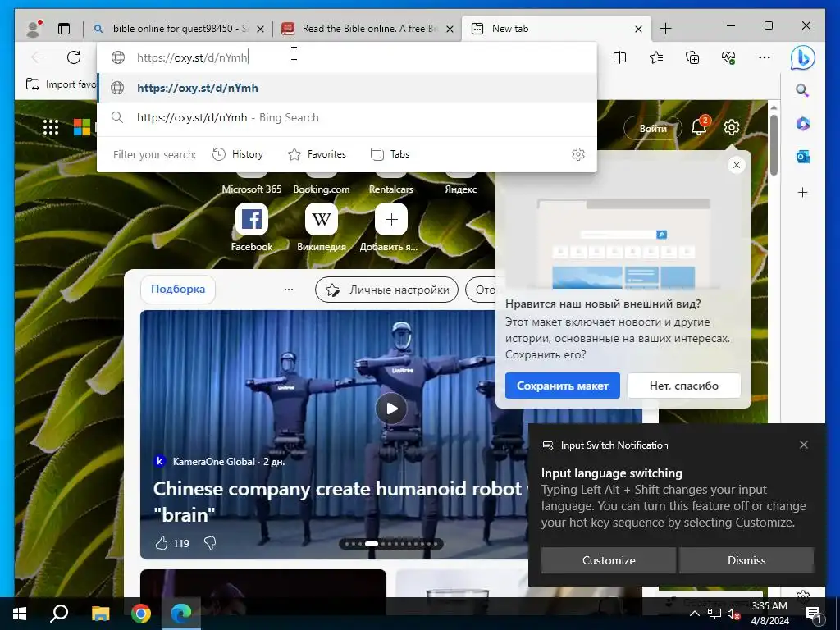Open taskbar Search magnifier
This screenshot has height=630, width=840.
click(x=59, y=614)
